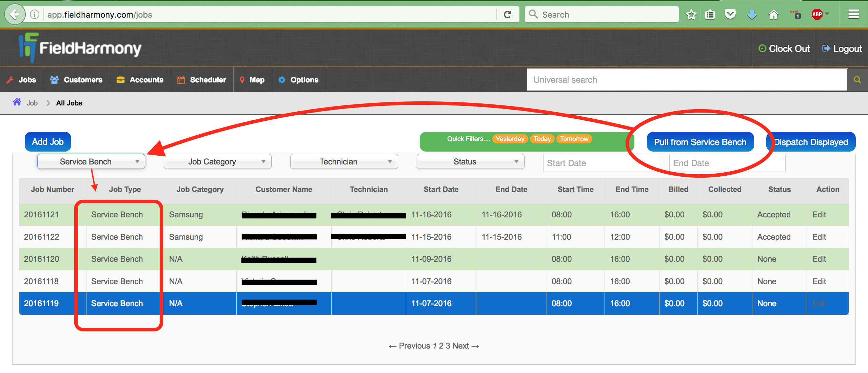This screenshot has height=373, width=868.
Task: Expand the Status filter dropdown
Action: click(x=470, y=161)
